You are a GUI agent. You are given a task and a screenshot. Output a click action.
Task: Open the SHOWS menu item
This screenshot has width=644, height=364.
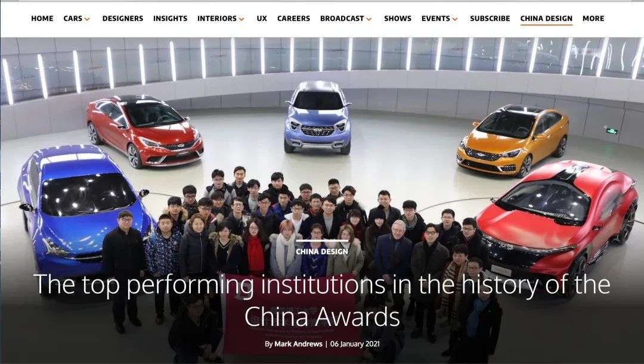pyautogui.click(x=398, y=18)
